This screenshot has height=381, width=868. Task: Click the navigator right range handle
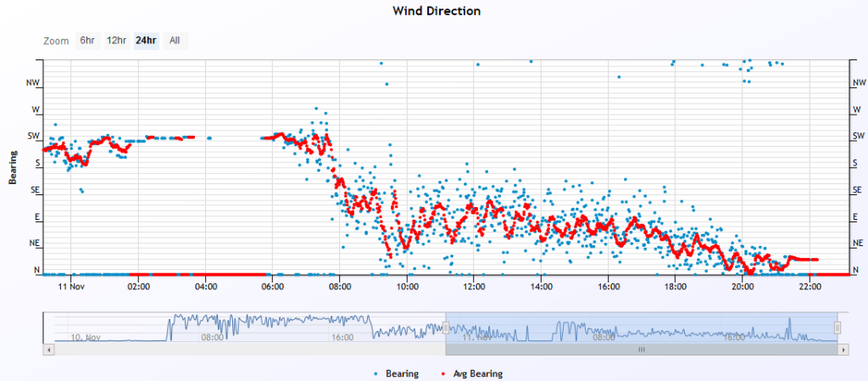pyautogui.click(x=837, y=328)
